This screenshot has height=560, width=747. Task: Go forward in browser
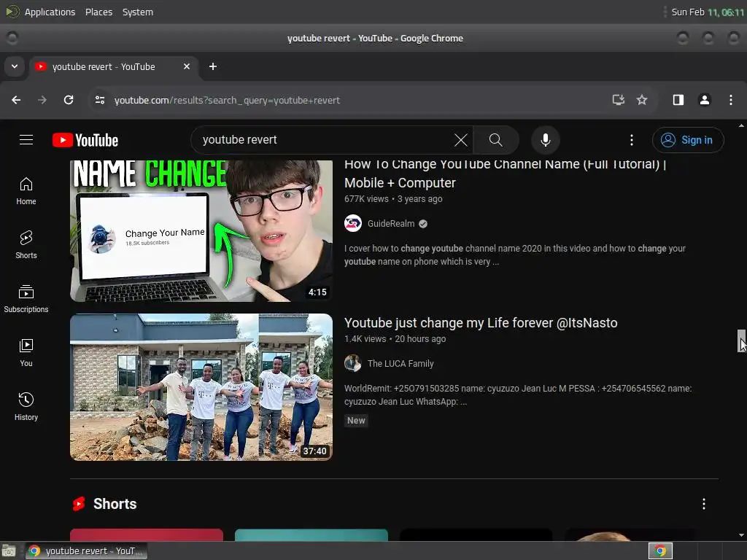(42, 100)
